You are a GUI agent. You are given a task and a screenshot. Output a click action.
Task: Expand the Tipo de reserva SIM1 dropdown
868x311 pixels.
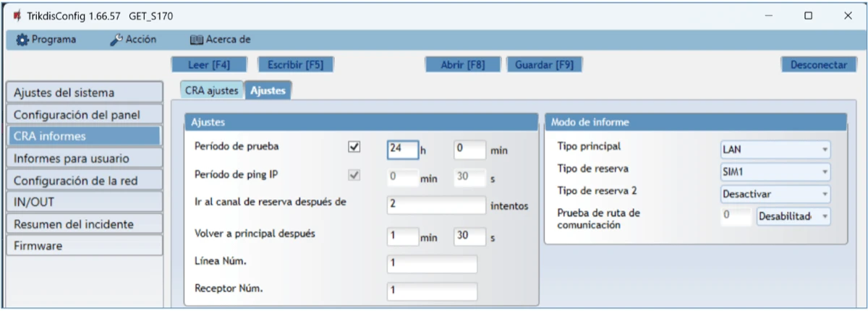coord(775,171)
